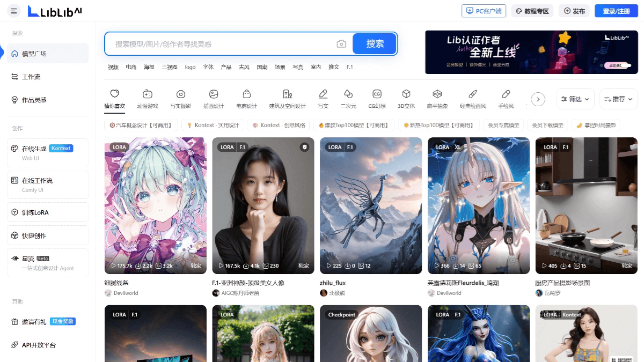Image resolution: width=644 pixels, height=362 pixels.
Task: Click download count icon on 细腻线条 card
Action: point(138,266)
